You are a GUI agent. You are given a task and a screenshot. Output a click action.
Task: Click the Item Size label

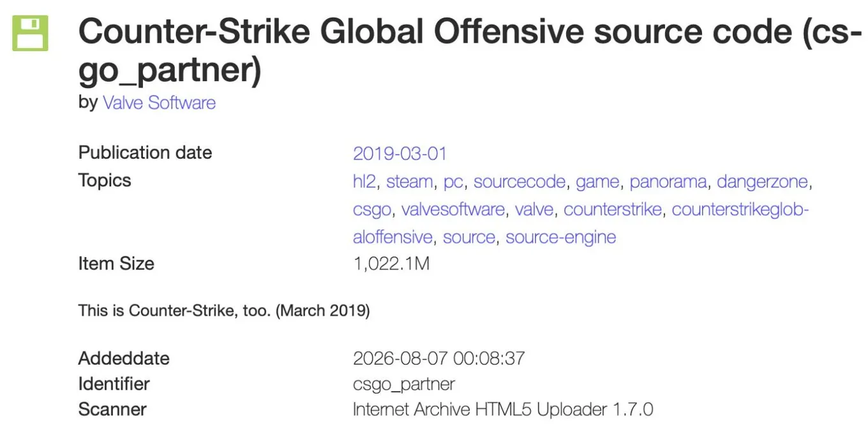pos(116,263)
